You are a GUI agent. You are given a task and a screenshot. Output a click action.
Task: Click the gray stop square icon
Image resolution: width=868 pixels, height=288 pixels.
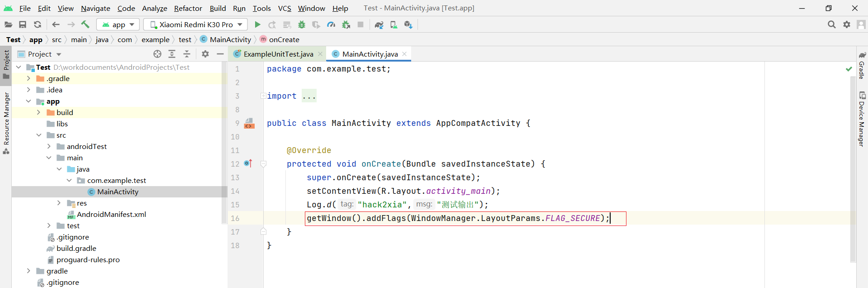(x=360, y=24)
